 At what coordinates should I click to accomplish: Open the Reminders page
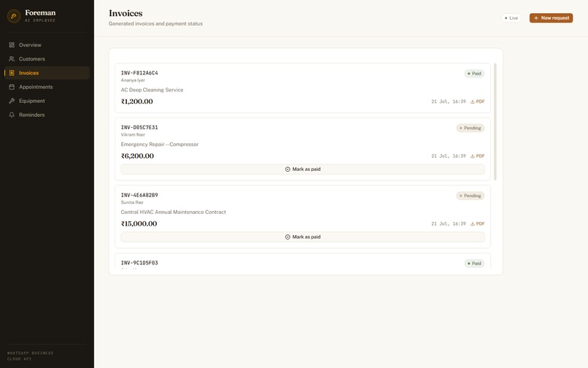[x=47, y=115]
